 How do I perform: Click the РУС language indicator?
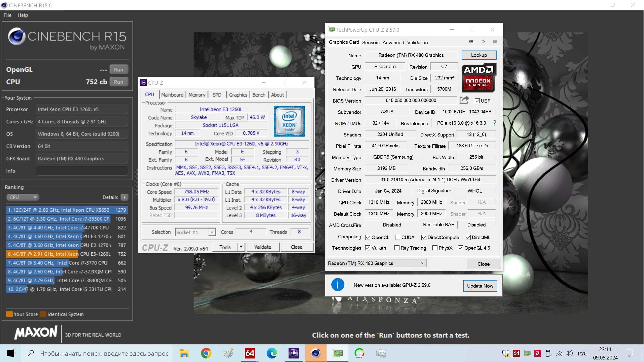(x=582, y=353)
